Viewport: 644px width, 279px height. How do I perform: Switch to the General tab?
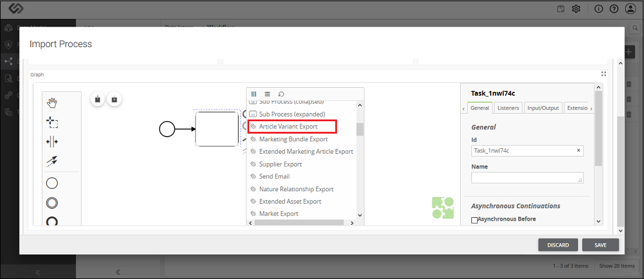point(480,108)
